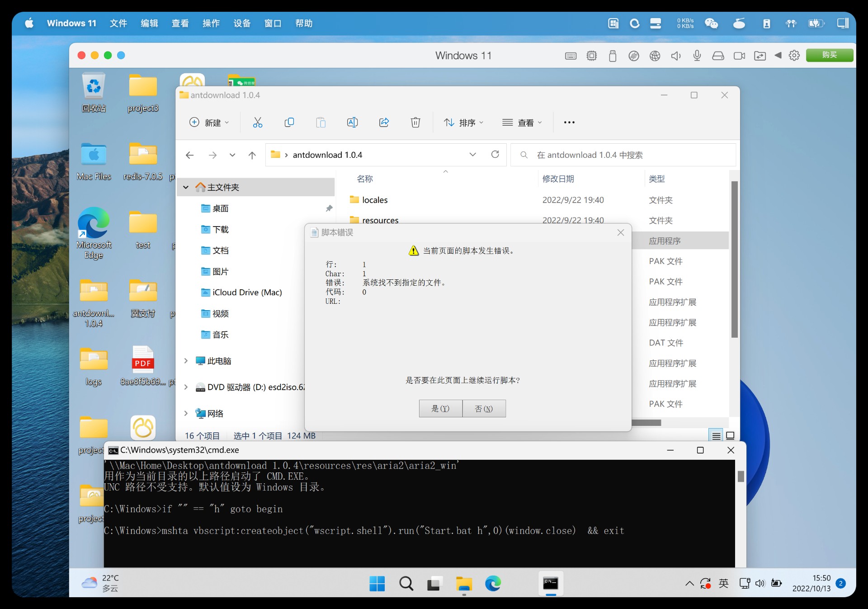Expand the DVD 驱动器 (D:) node

(186, 387)
